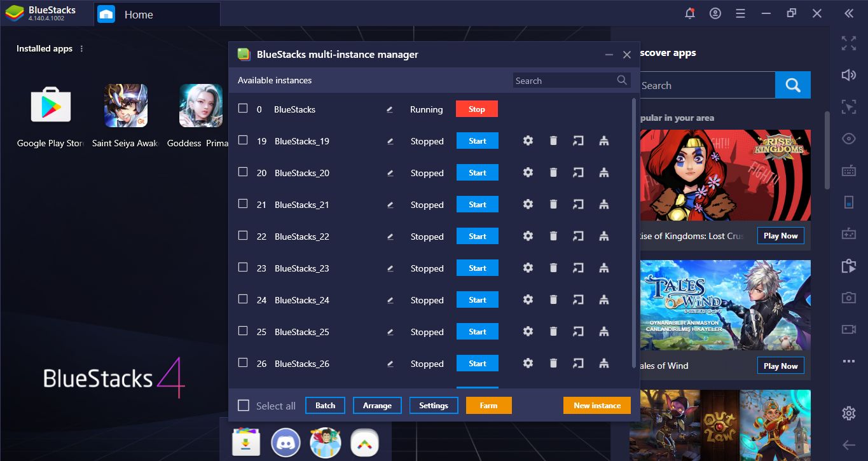This screenshot has width=868, height=461.
Task: Click the clone icon for BlueStacks_26
Action: click(604, 363)
